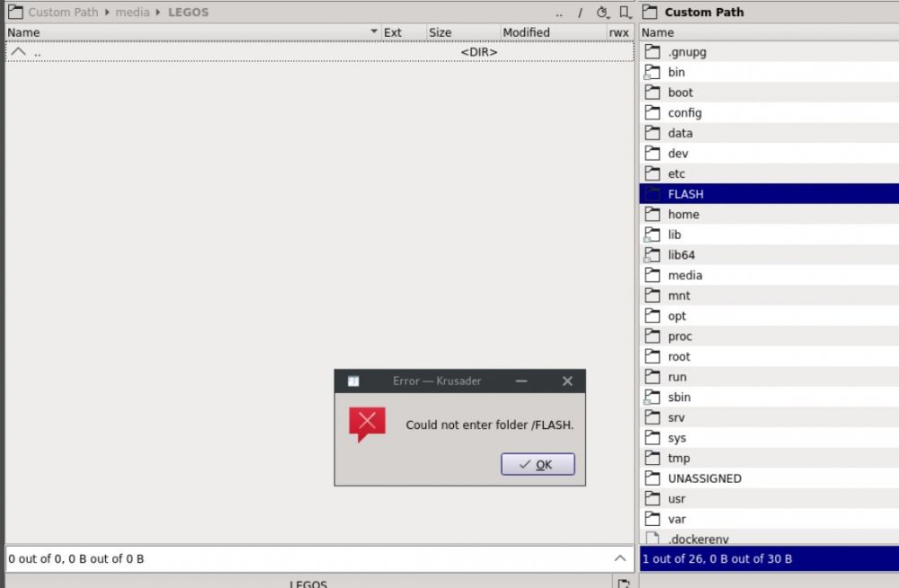Viewport: 899px width, 588px height.
Task: Minimize the Error — Krusader dialog
Action: pos(521,381)
